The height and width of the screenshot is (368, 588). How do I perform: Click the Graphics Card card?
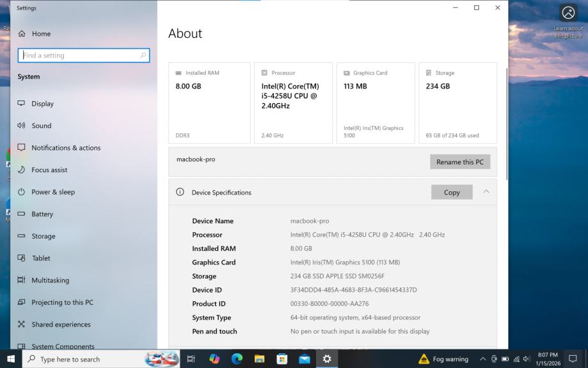click(x=376, y=103)
